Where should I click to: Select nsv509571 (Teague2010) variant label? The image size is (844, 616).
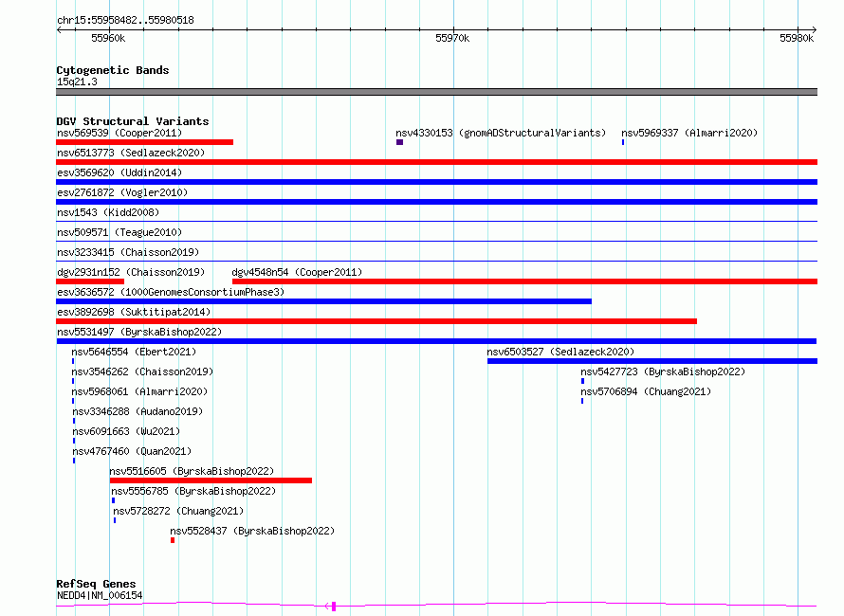coord(119,232)
